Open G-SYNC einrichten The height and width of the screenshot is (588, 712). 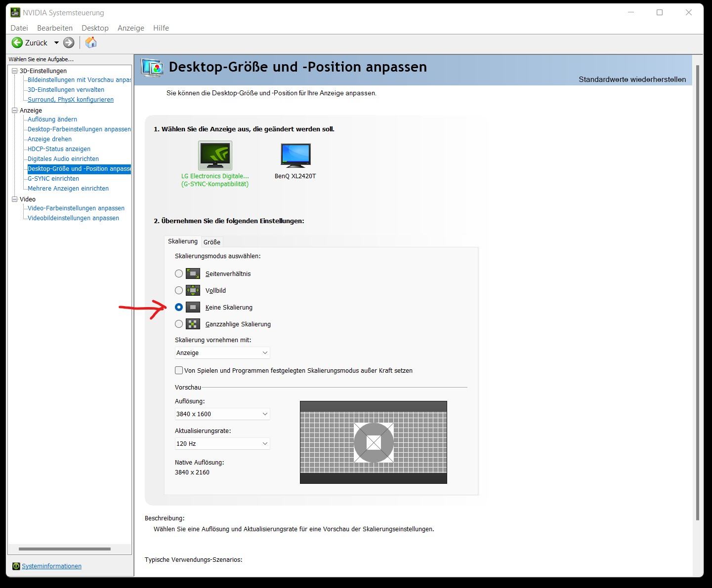tap(53, 179)
